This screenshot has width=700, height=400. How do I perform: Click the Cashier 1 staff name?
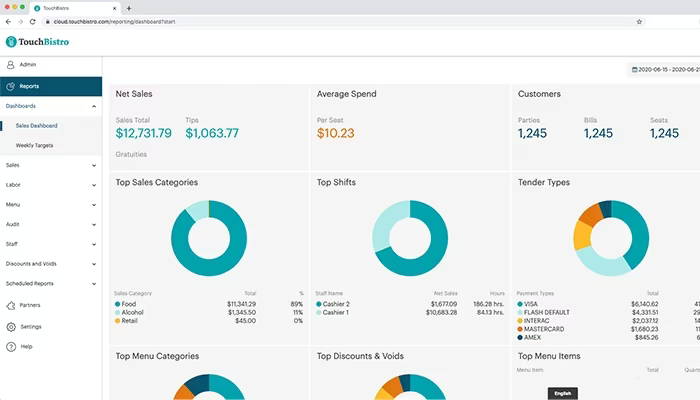pos(336,312)
